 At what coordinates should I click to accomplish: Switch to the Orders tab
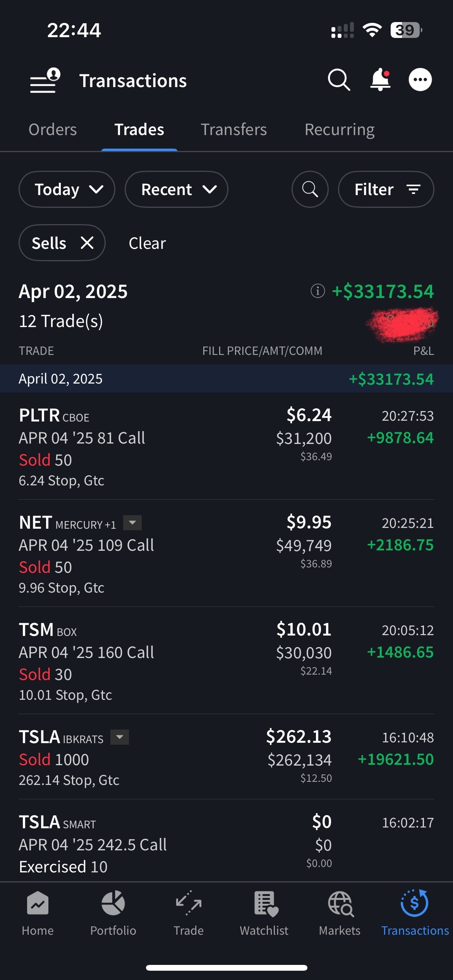tap(53, 130)
